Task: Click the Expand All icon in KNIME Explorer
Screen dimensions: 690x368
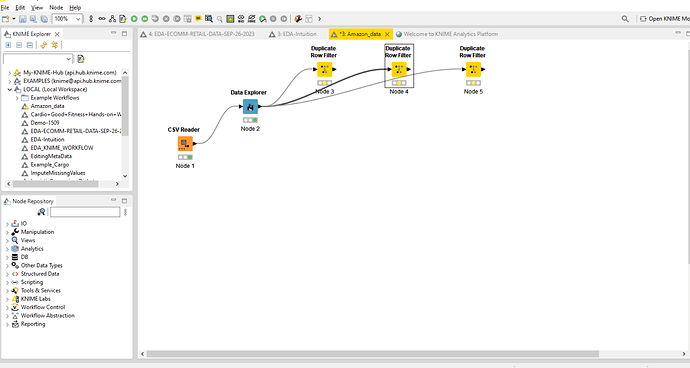Action: (x=8, y=45)
